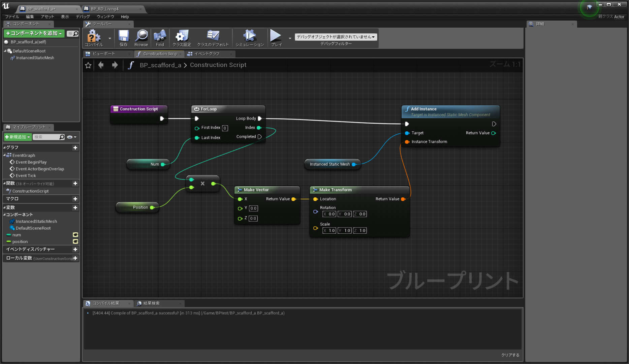Click the ForLoop Completed exec pin
This screenshot has height=364, width=629.
tap(260, 137)
